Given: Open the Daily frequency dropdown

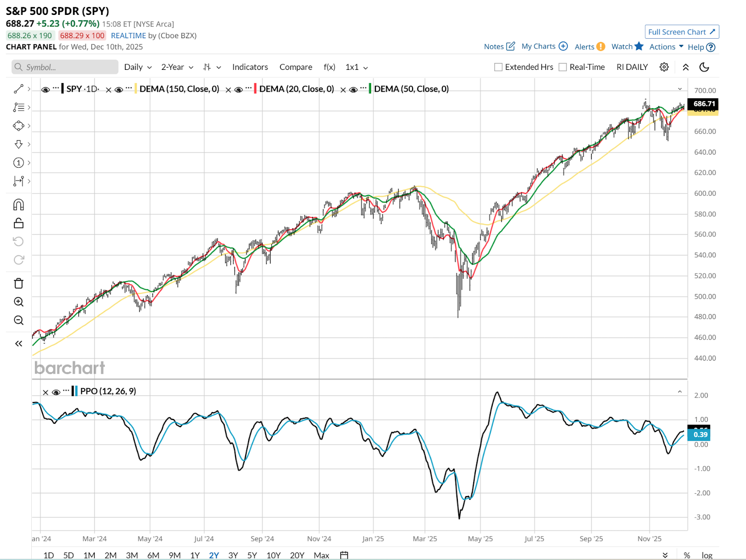Looking at the screenshot, I should click(x=138, y=67).
